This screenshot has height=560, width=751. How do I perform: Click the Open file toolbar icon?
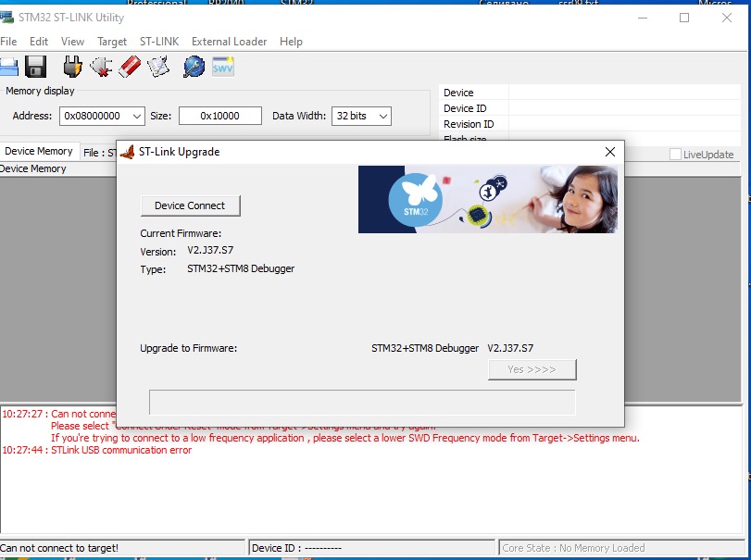(8, 67)
